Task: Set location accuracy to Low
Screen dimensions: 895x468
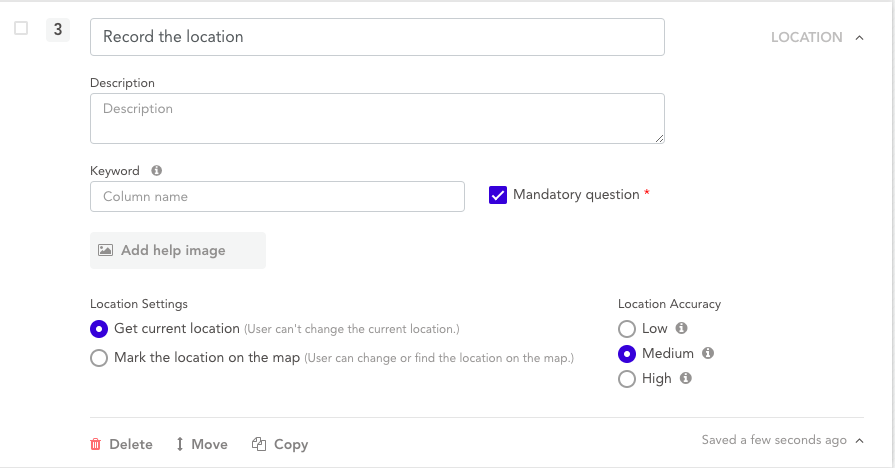Action: click(627, 329)
